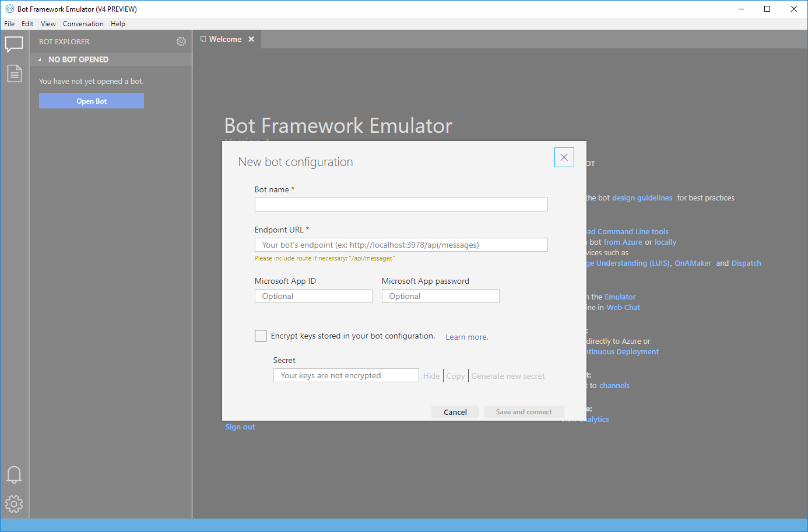Screen dimensions: 808x532
Task: Open the Emulator link
Action: pos(620,297)
